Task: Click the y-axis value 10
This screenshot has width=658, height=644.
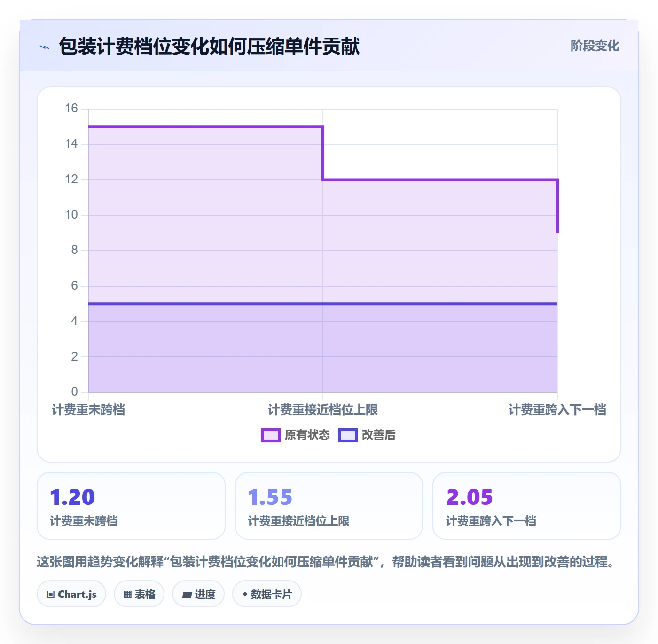Action: pos(71,215)
